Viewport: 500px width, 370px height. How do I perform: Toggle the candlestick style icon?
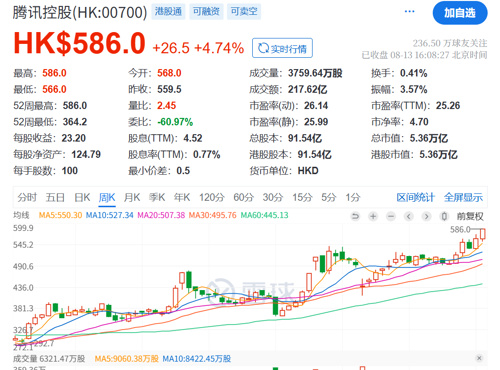point(444,216)
